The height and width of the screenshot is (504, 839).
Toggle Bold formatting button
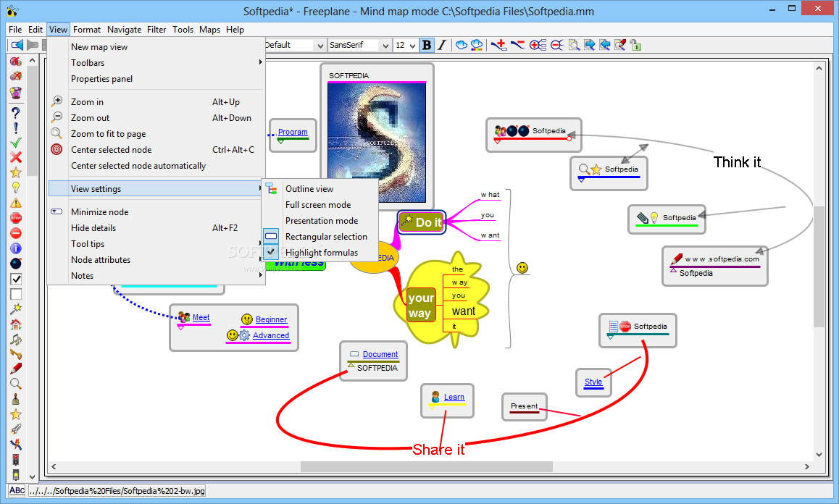[x=427, y=45]
